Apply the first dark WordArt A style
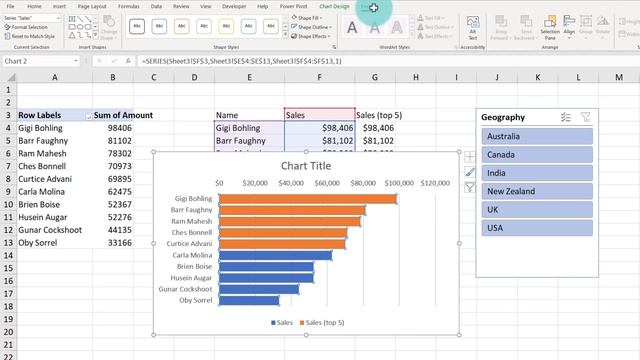640x360 pixels. pos(352,28)
